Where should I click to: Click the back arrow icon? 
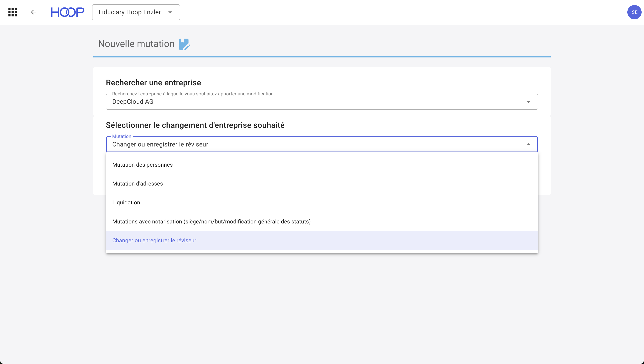coord(33,12)
